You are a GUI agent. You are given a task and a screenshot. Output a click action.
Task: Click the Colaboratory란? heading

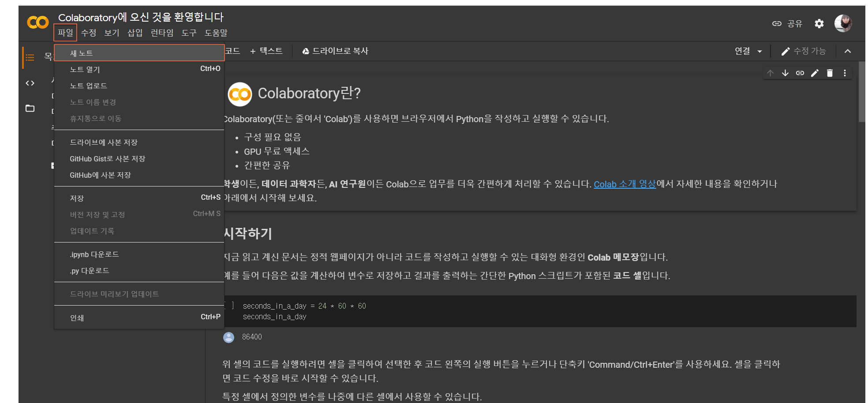(309, 93)
